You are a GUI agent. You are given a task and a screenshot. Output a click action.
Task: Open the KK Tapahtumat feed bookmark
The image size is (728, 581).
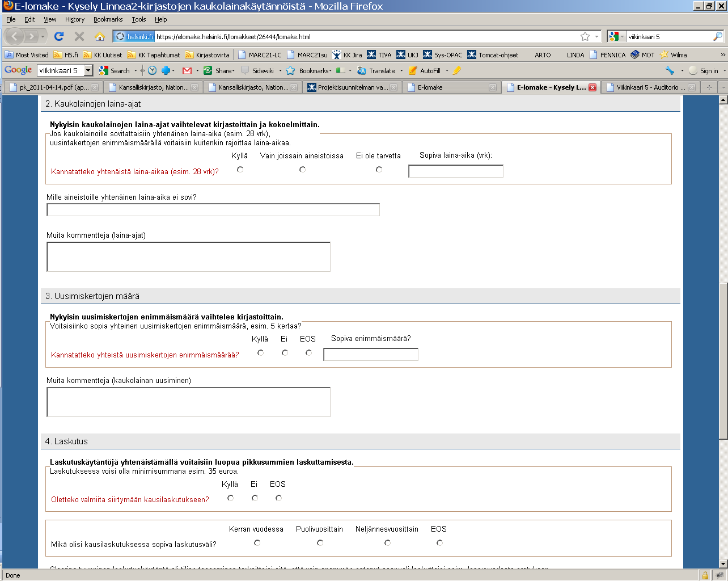pos(154,55)
